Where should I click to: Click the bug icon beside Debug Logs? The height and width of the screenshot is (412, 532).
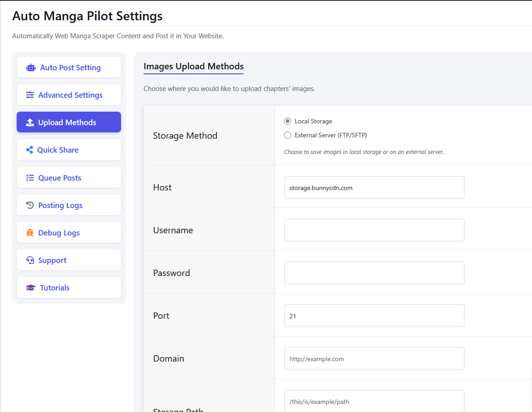tap(30, 232)
